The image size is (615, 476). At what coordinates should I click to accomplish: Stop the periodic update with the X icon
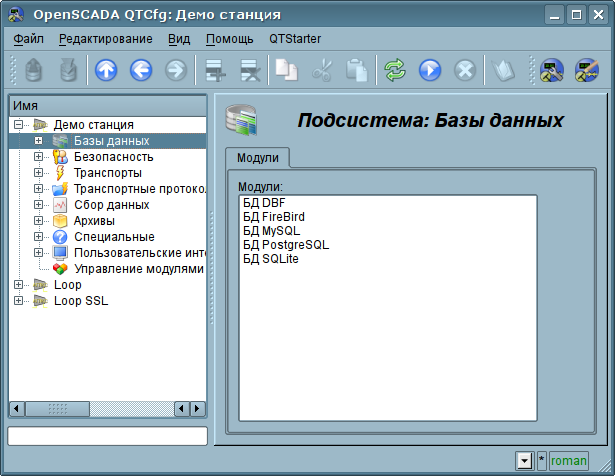(465, 70)
